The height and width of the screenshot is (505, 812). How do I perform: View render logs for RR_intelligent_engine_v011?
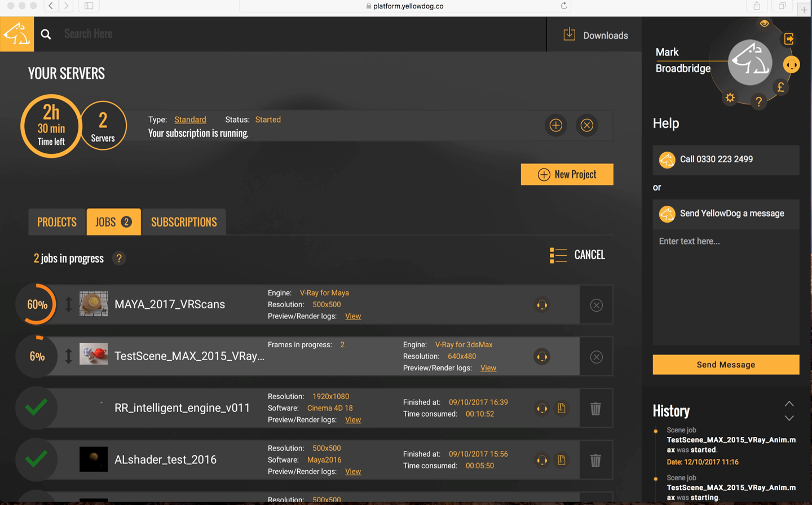[353, 420]
